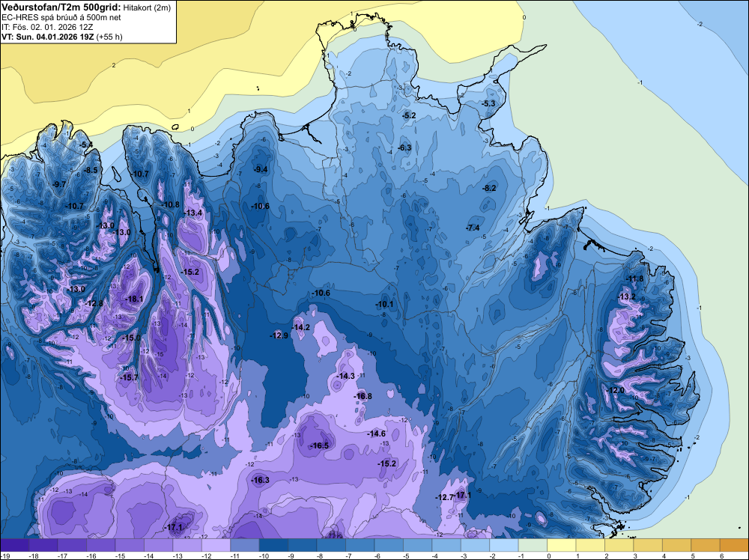Click the legend swatch between -18 and -17
The width and height of the screenshot is (749, 560).
(x=43, y=545)
